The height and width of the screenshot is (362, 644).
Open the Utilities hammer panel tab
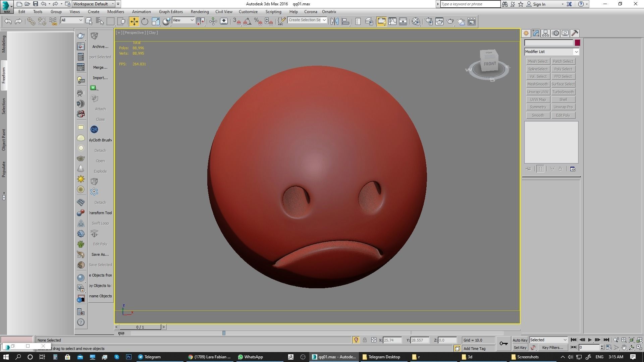(x=575, y=33)
